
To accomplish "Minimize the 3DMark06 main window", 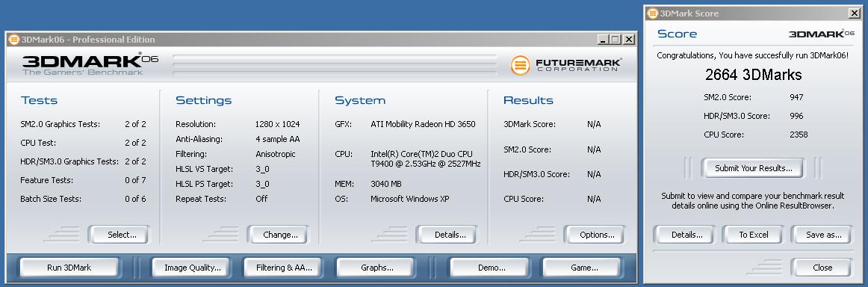I will 604,40.
